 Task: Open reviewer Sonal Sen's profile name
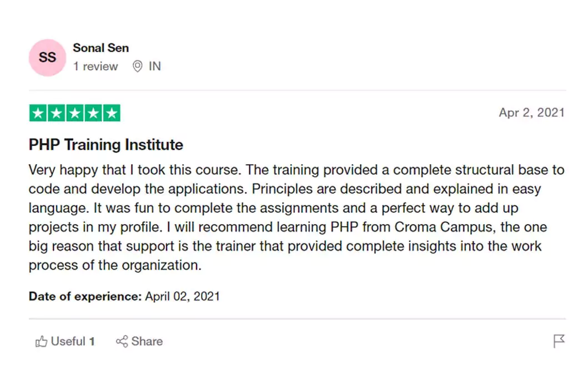tap(100, 48)
